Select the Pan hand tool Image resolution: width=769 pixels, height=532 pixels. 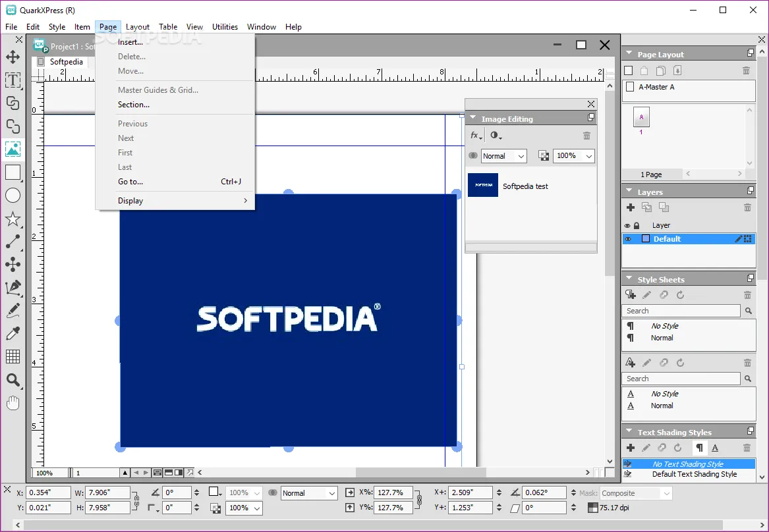coord(13,403)
